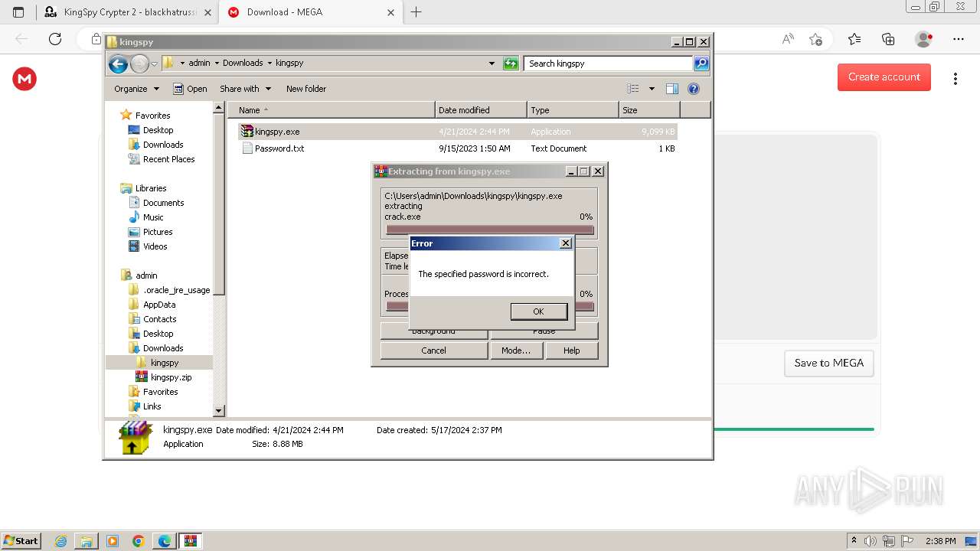Image resolution: width=980 pixels, height=551 pixels.
Task: Open the Share with menu
Action: pos(244,89)
